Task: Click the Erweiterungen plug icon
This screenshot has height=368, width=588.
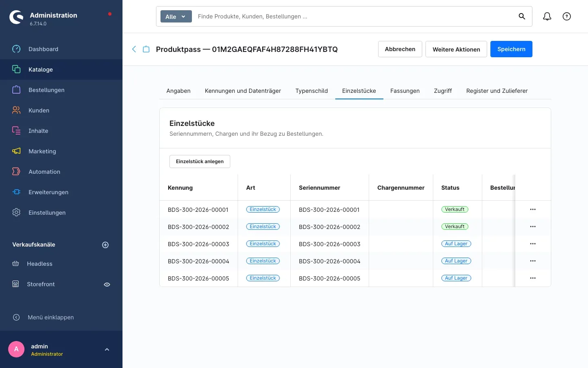Action: coord(16,192)
